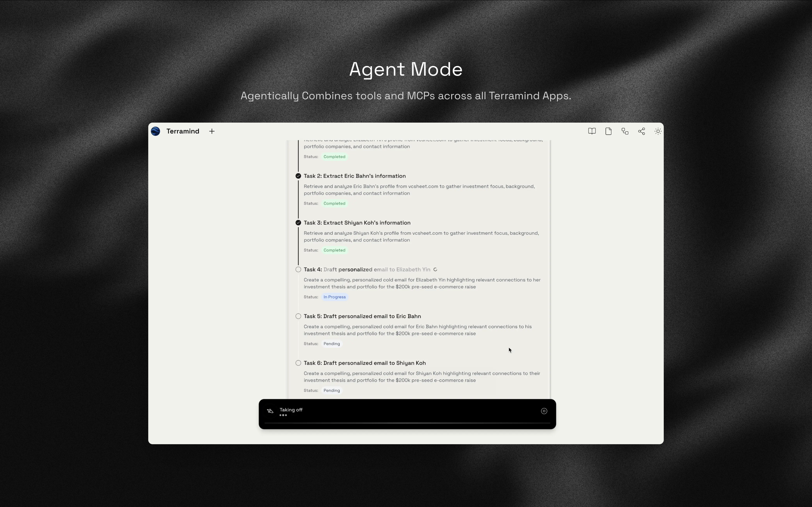This screenshot has height=507, width=812.
Task: Click the plus new tab icon
Action: click(212, 131)
